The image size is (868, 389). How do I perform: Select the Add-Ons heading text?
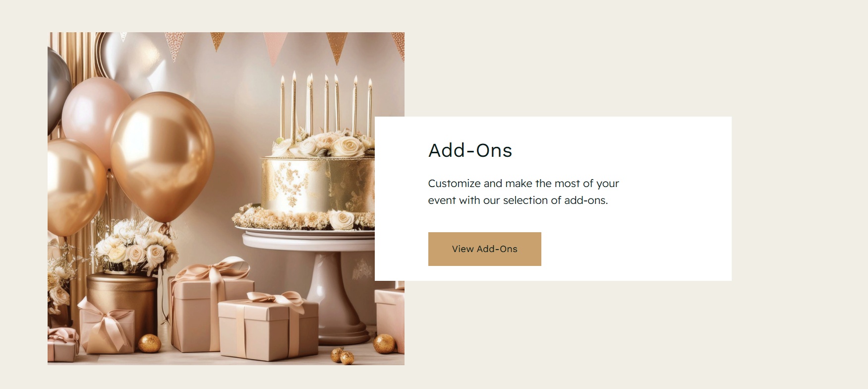tap(470, 150)
